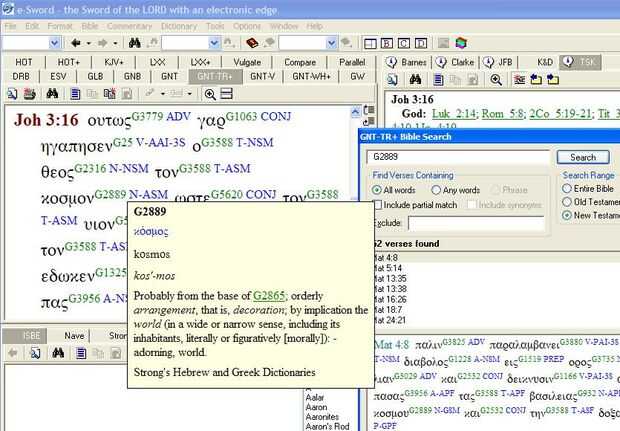The image size is (620, 431).
Task: Open the third toolbar combo box dropdown
Action: point(331,43)
